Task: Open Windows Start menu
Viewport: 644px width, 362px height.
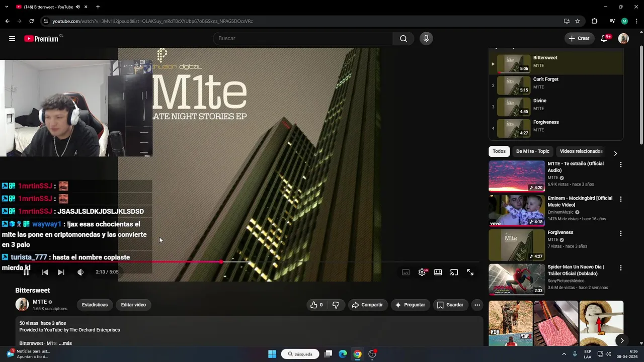Action: pos(272,354)
